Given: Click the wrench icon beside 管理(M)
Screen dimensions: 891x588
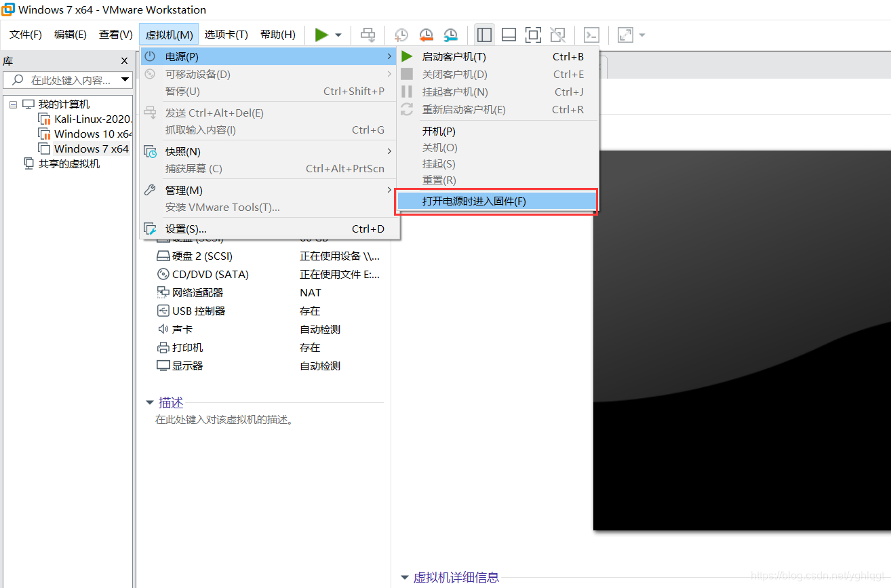Looking at the screenshot, I should [x=151, y=190].
